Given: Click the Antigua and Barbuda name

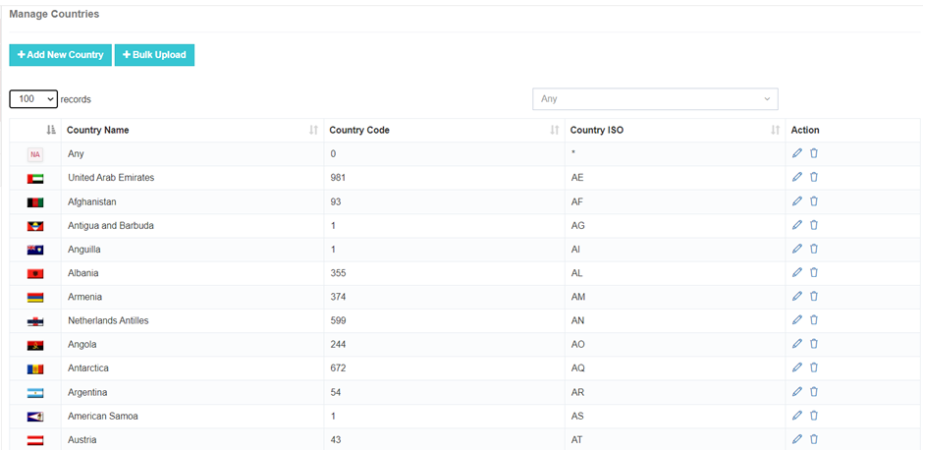Looking at the screenshot, I should [111, 225].
